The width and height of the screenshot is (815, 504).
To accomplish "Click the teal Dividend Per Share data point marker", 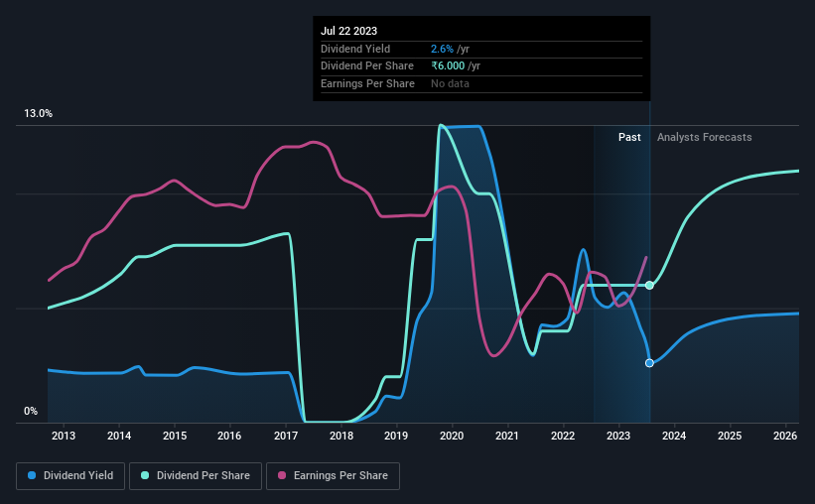I will pyautogui.click(x=649, y=286).
